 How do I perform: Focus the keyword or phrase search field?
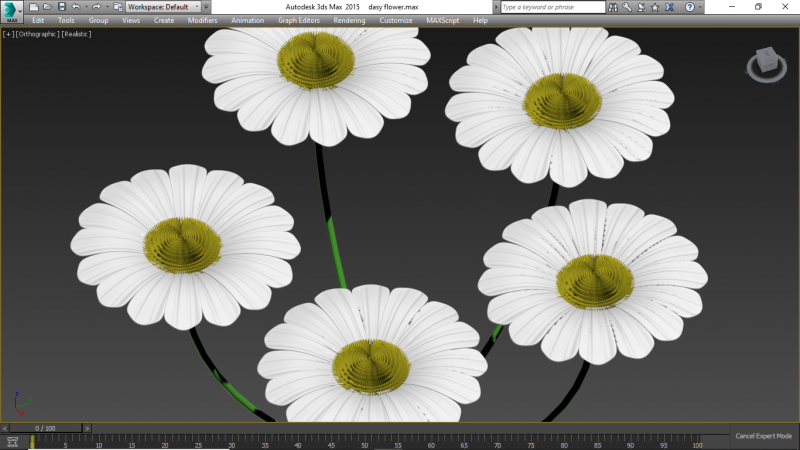553,7
